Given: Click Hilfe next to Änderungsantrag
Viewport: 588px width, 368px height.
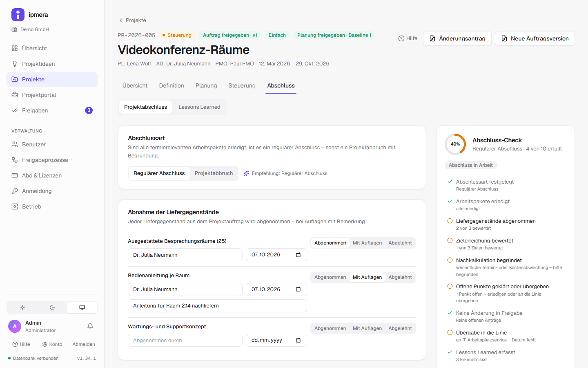Looking at the screenshot, I should click(x=408, y=38).
